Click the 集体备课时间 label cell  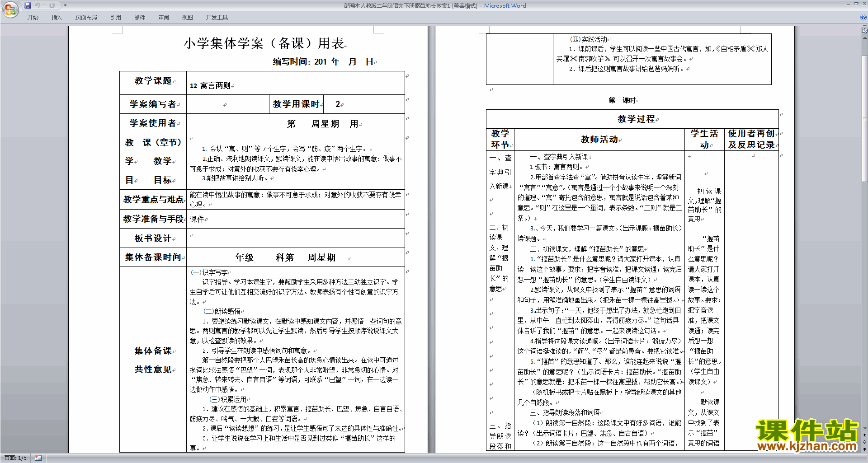click(153, 257)
